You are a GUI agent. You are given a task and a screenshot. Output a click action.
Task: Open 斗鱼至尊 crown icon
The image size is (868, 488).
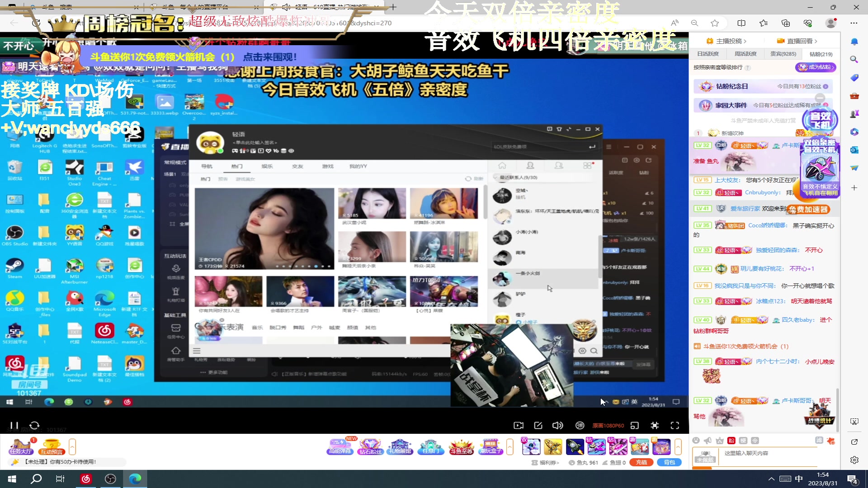[x=461, y=447]
